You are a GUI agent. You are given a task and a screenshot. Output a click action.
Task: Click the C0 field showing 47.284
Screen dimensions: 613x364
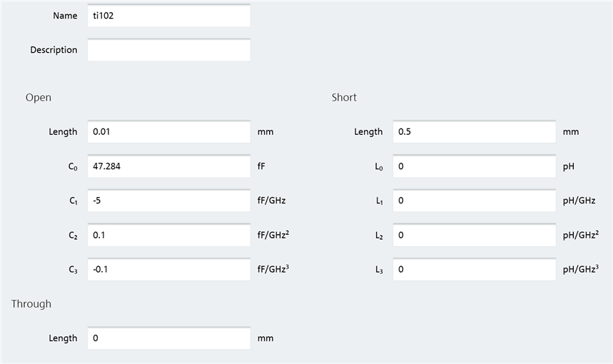168,166
